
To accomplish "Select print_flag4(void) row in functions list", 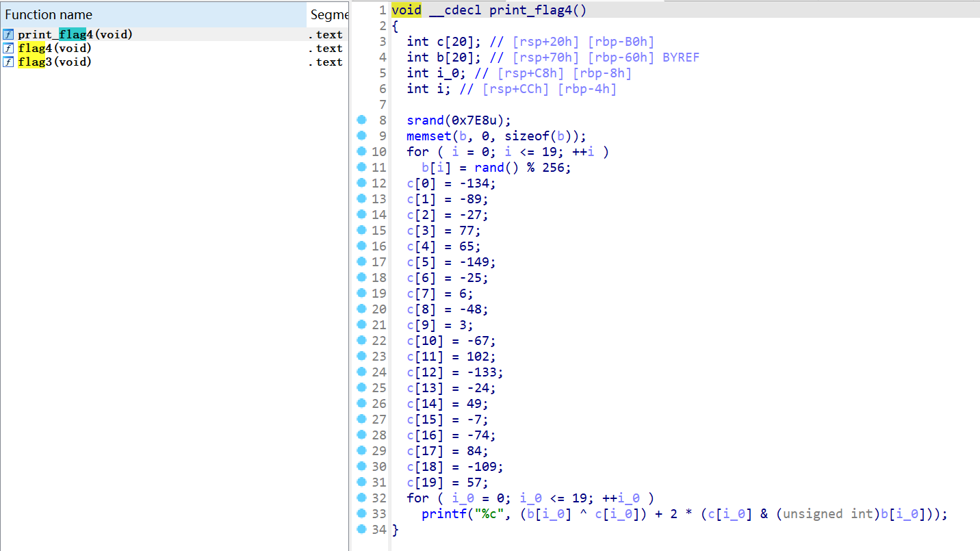I will click(x=75, y=34).
